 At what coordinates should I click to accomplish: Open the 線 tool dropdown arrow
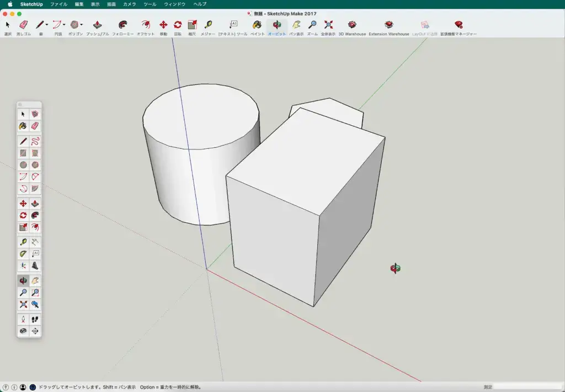[47, 24]
